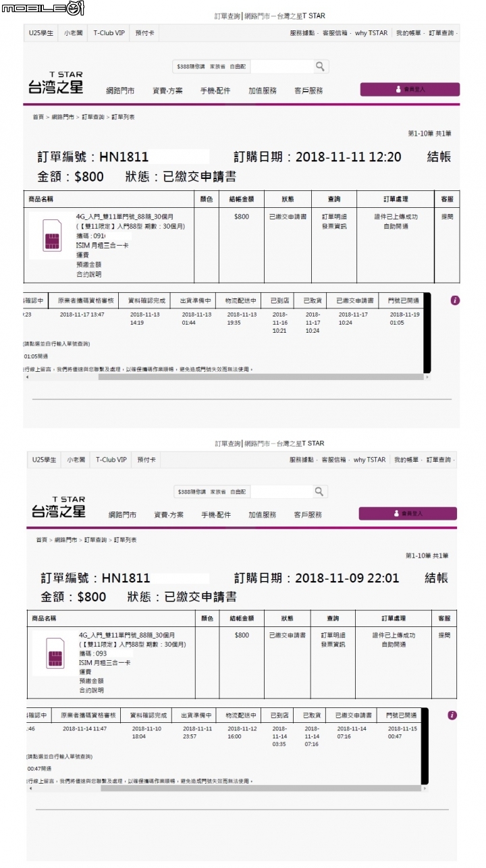Open 資費‧方案 menu in lower screenshot

169,514
